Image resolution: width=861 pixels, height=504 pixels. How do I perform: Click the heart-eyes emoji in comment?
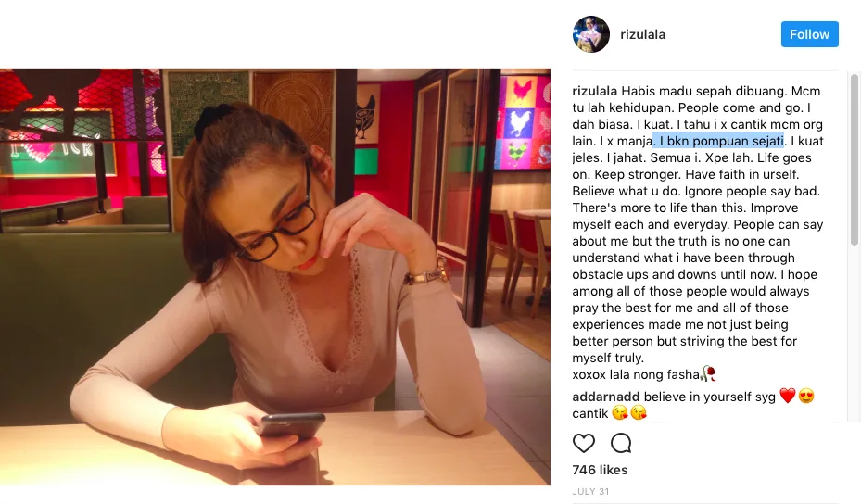[806, 396]
